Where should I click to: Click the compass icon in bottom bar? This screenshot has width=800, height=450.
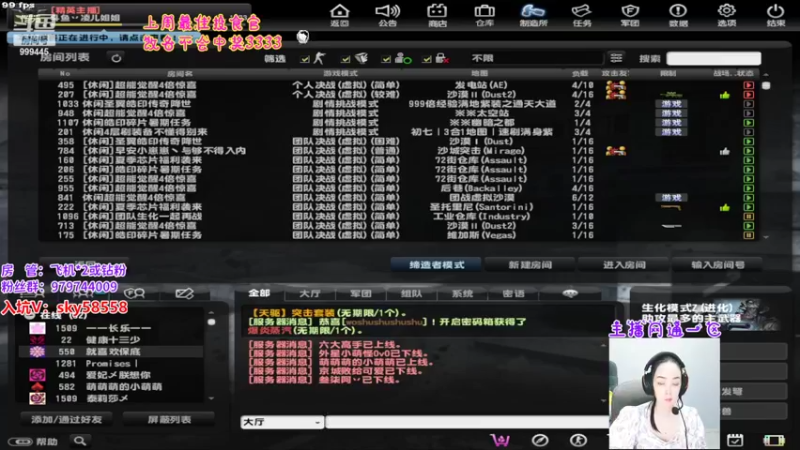click(540, 440)
